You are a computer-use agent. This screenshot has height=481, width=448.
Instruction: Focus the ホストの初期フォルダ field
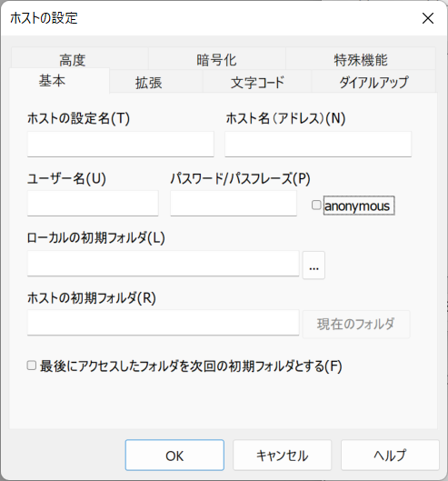[x=164, y=323]
